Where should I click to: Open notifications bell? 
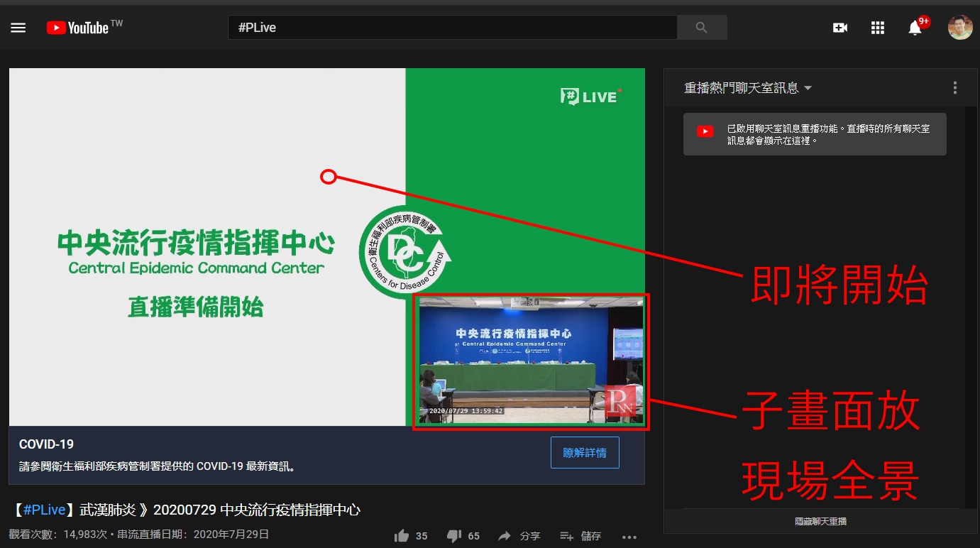coord(916,28)
